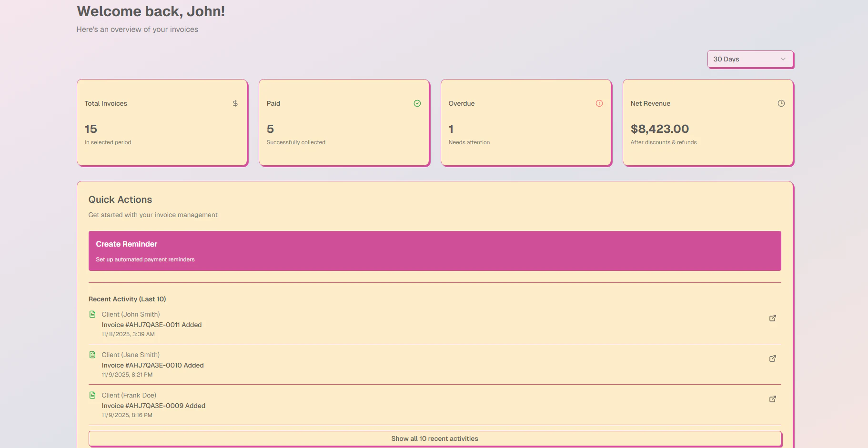Open the 30 Days period dropdown

[749, 59]
